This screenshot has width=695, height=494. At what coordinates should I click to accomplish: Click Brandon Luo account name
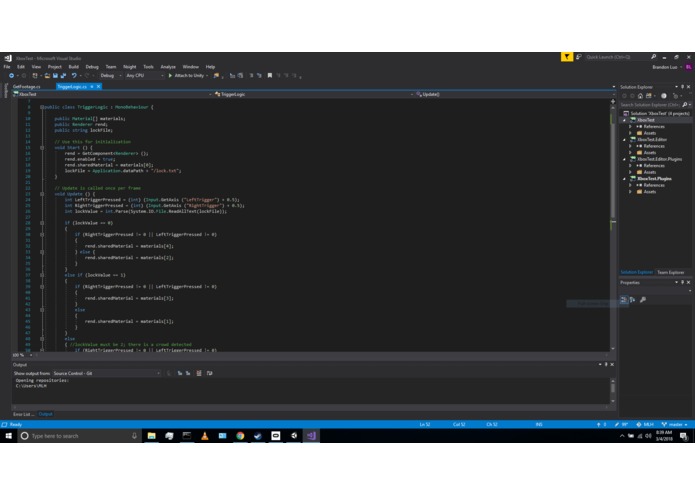(x=664, y=67)
